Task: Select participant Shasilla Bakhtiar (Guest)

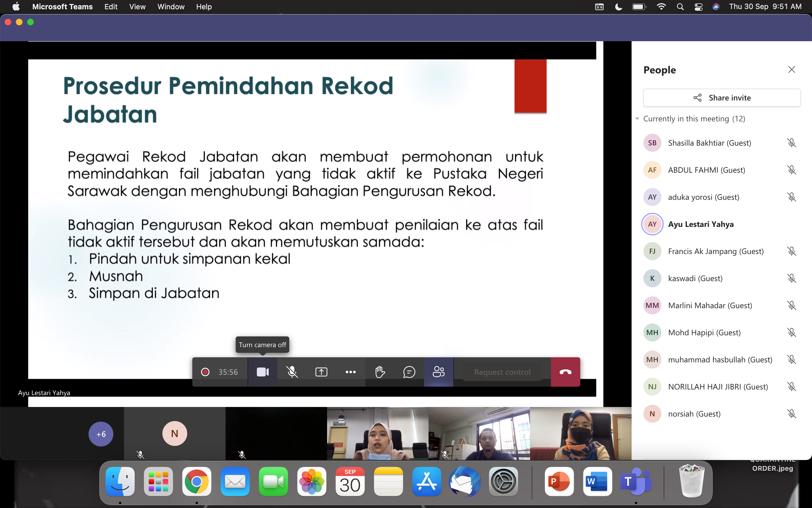Action: (x=721, y=143)
